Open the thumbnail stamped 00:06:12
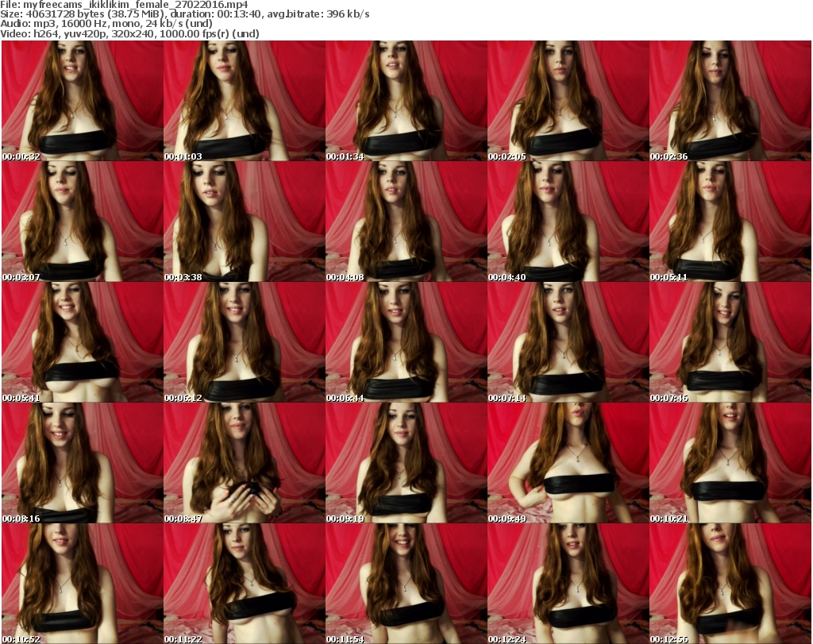 click(245, 342)
